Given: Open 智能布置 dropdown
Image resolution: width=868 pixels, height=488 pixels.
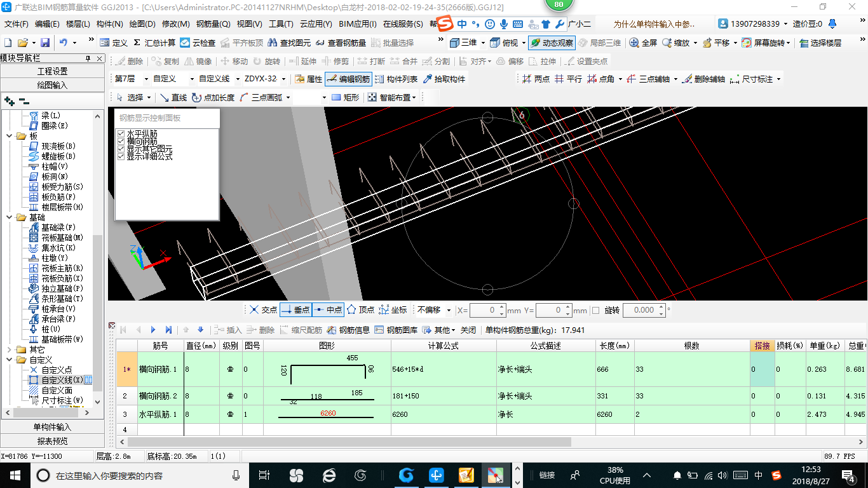Looking at the screenshot, I should coord(414,97).
